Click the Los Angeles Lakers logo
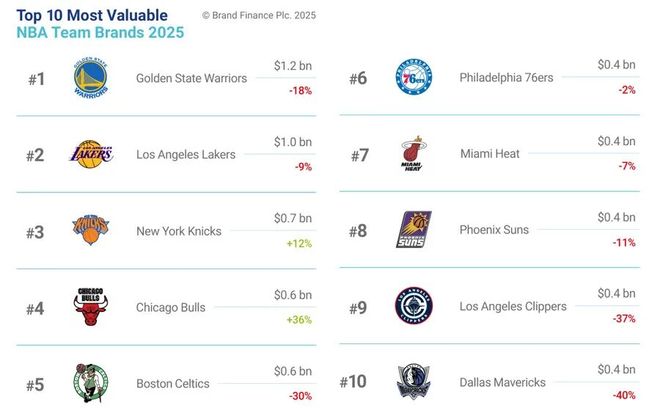660x419 pixels. pos(89,154)
